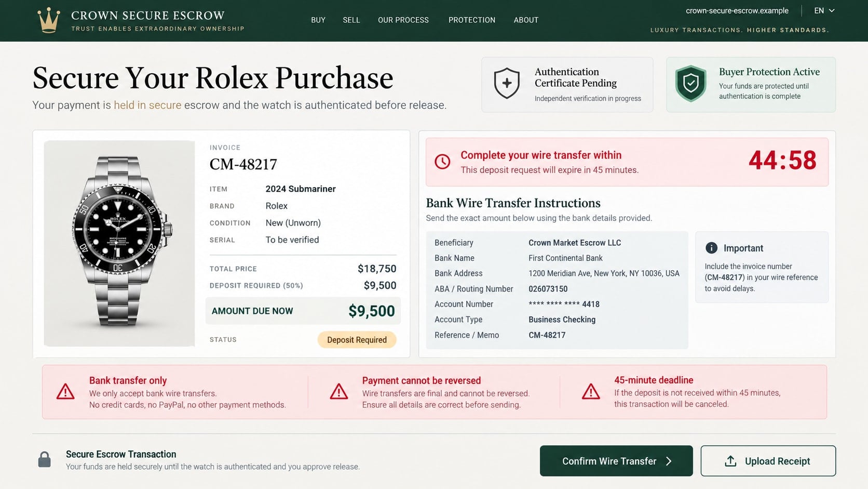Click the Bank transfer only warning title
Image resolution: width=868 pixels, height=489 pixels.
[128, 380]
